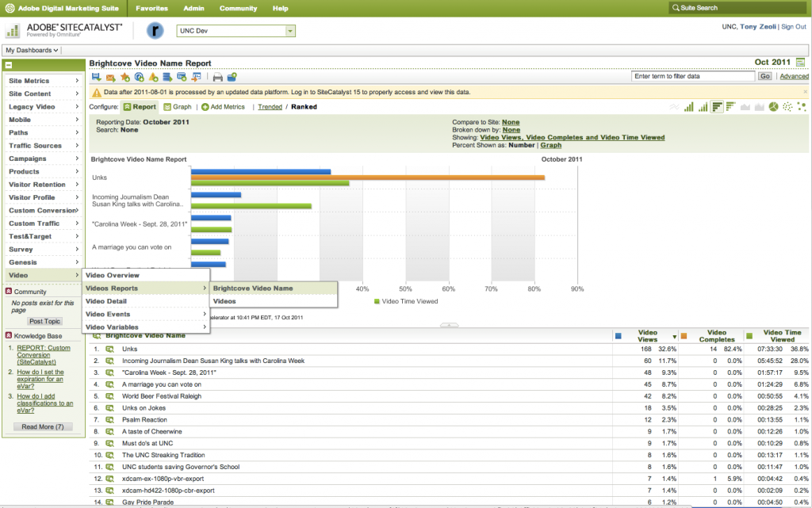Expand the Visitor Retention sidebar menu
This screenshot has height=508, width=812.
coord(44,184)
